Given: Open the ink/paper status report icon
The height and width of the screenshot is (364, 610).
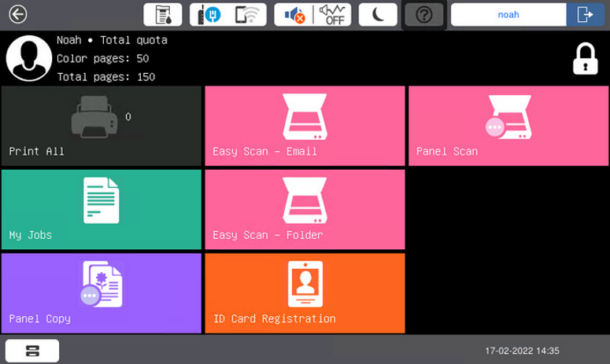Looking at the screenshot, I should click(163, 15).
